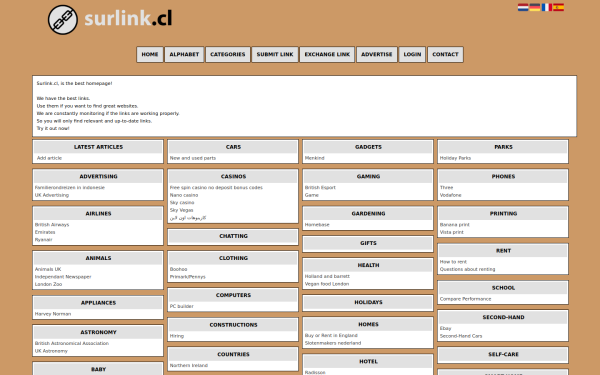This screenshot has height=375, width=600.
Task: Open Free spin casino no deposit bonus codes
Action: point(216,188)
